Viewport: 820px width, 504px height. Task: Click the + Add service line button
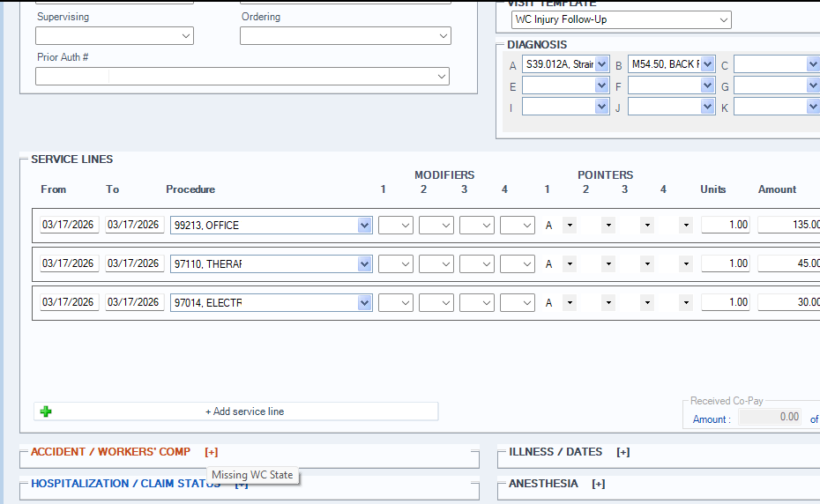tap(235, 411)
